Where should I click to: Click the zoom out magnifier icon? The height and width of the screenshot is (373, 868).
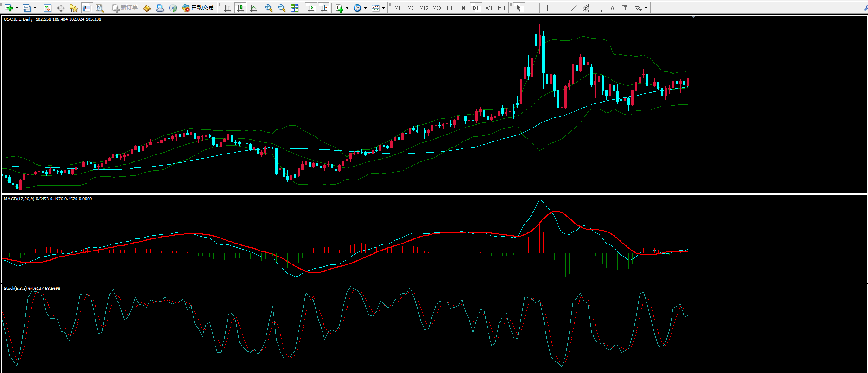pos(282,8)
